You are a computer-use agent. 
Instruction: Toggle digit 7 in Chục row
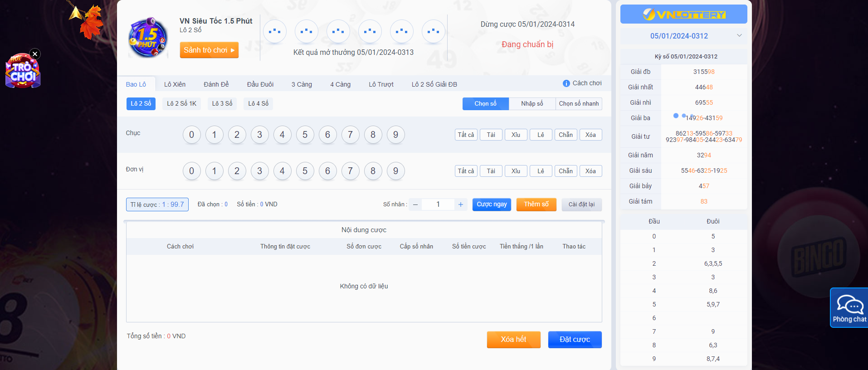pos(351,135)
